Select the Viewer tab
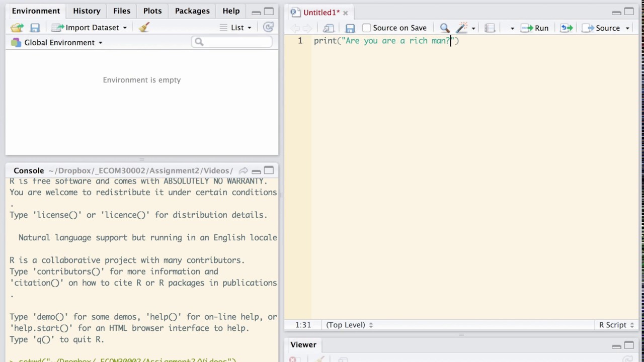The image size is (644, 362). pyautogui.click(x=303, y=344)
